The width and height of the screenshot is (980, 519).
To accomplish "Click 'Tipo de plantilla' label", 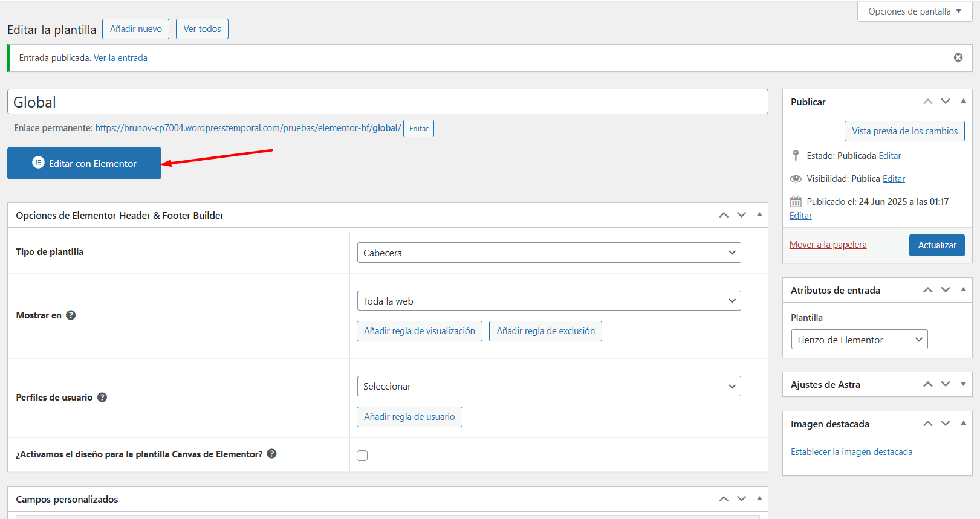I will [50, 252].
